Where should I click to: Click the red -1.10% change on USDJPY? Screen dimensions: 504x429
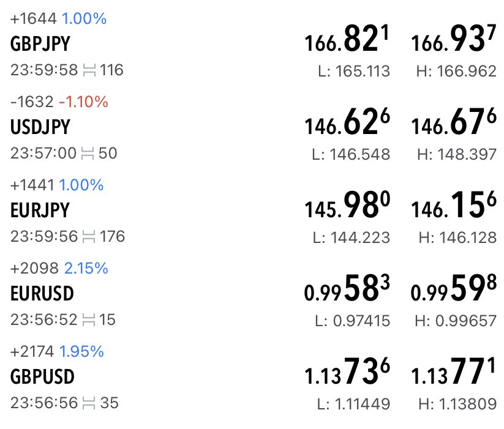point(83,102)
